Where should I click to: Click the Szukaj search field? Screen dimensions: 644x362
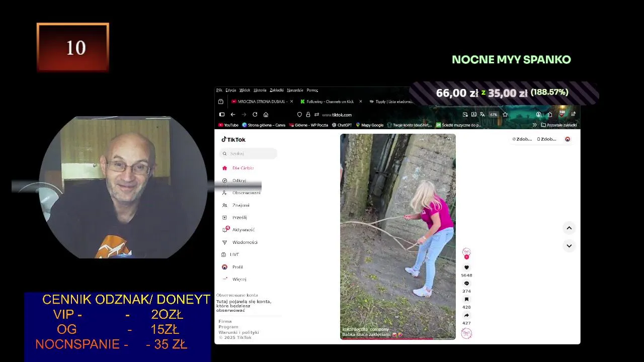249,153
